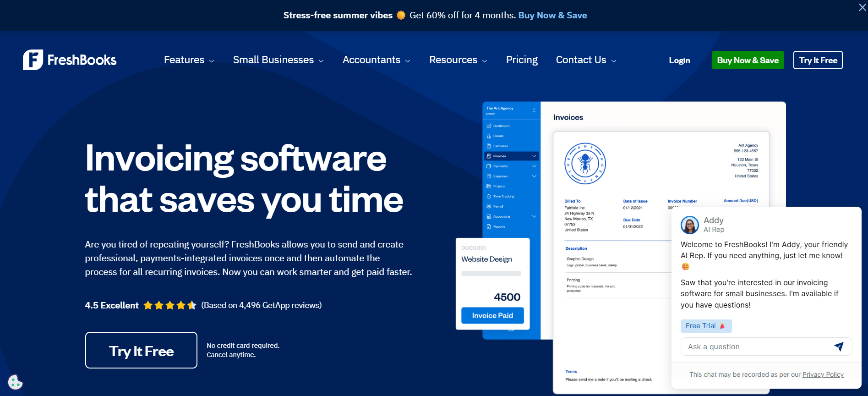The width and height of the screenshot is (868, 396).
Task: Click the Reports item in mockup sidebar
Action: click(x=499, y=226)
